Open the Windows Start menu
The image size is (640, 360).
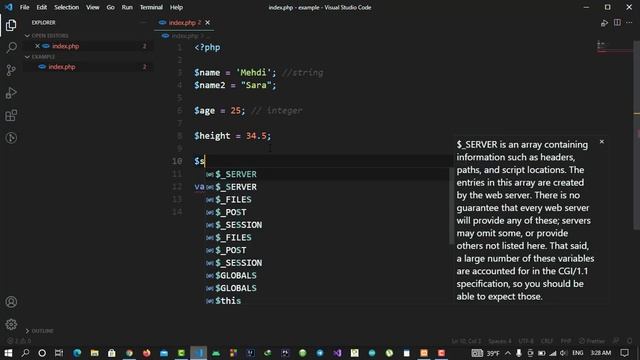coord(8,353)
